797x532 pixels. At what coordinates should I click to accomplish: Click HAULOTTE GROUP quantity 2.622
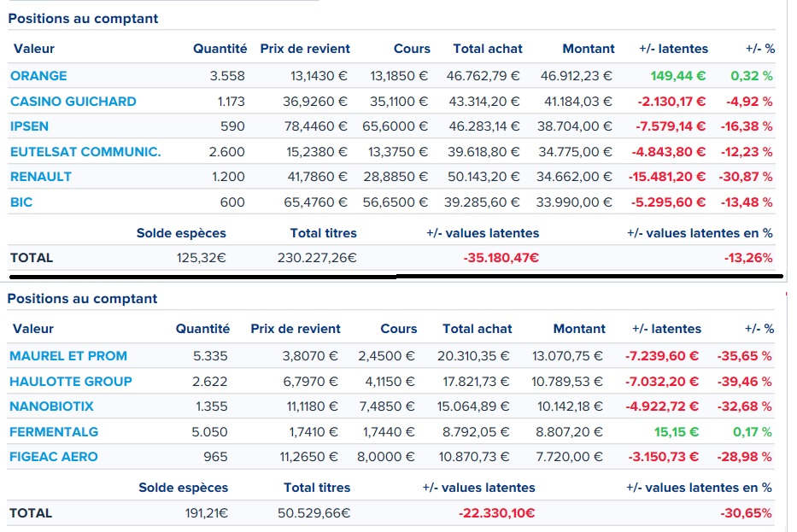(210, 381)
